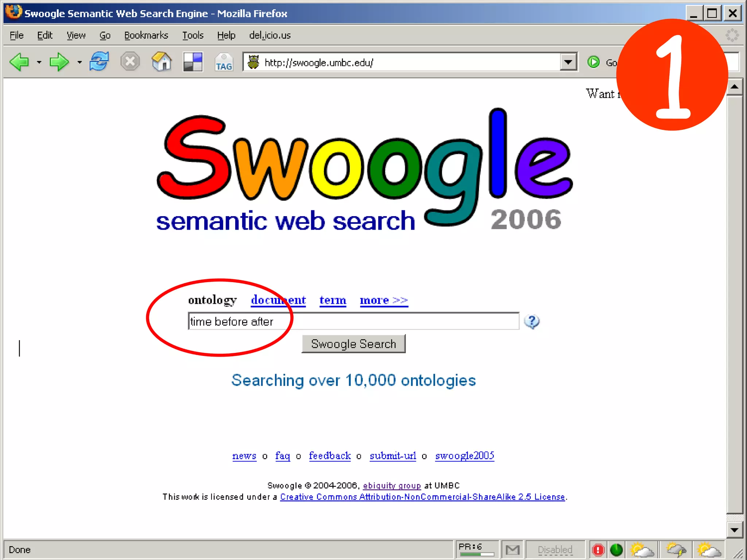Expand the Back button history dropdown arrow
747x560 pixels.
(39, 62)
